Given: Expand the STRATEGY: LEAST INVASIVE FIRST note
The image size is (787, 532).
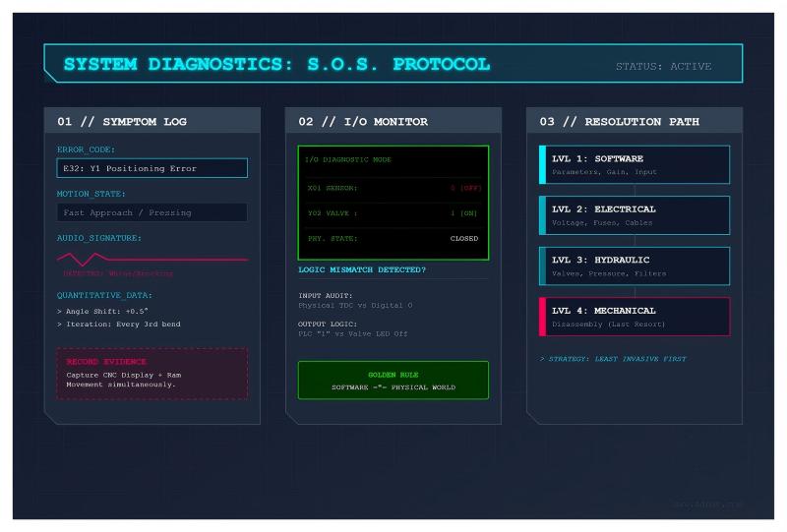Looking at the screenshot, I should 613,359.
